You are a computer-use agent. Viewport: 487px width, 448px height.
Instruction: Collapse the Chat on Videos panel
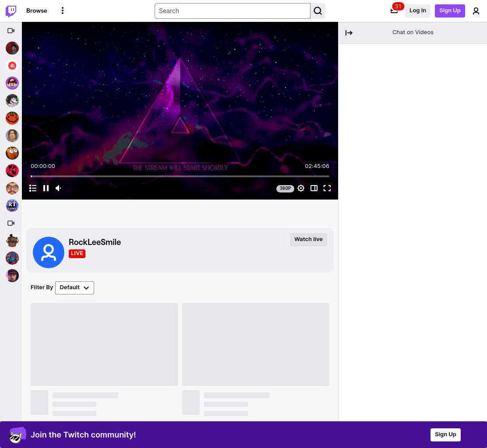[x=349, y=32]
